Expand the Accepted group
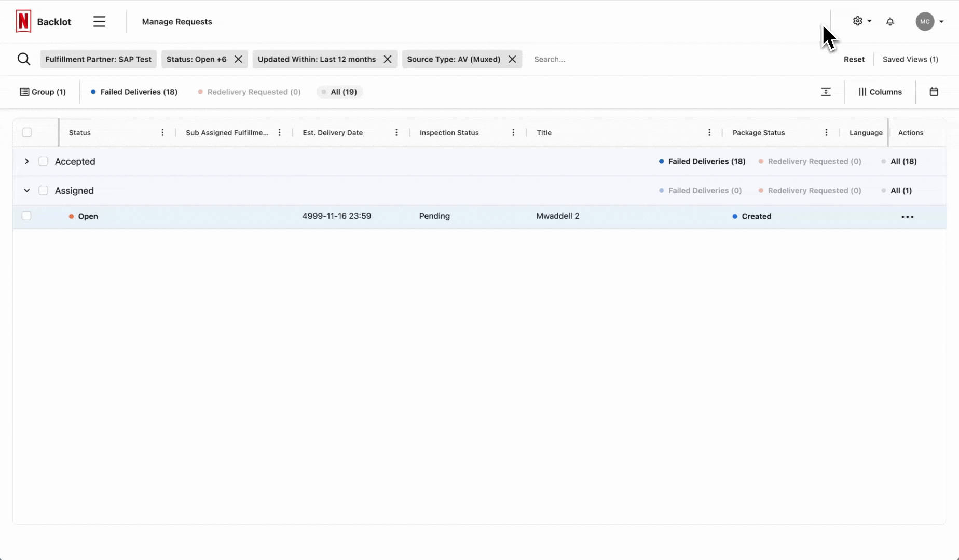Viewport: 959px width, 560px height. [x=26, y=161]
